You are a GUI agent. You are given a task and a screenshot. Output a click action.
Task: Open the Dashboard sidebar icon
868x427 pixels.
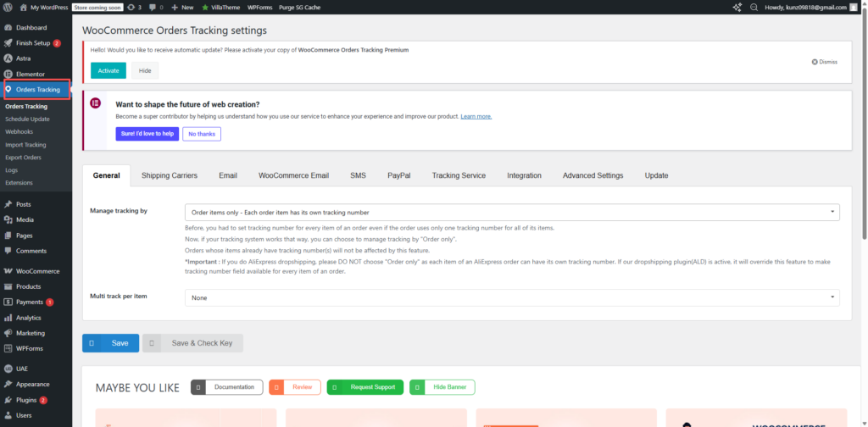(8, 28)
